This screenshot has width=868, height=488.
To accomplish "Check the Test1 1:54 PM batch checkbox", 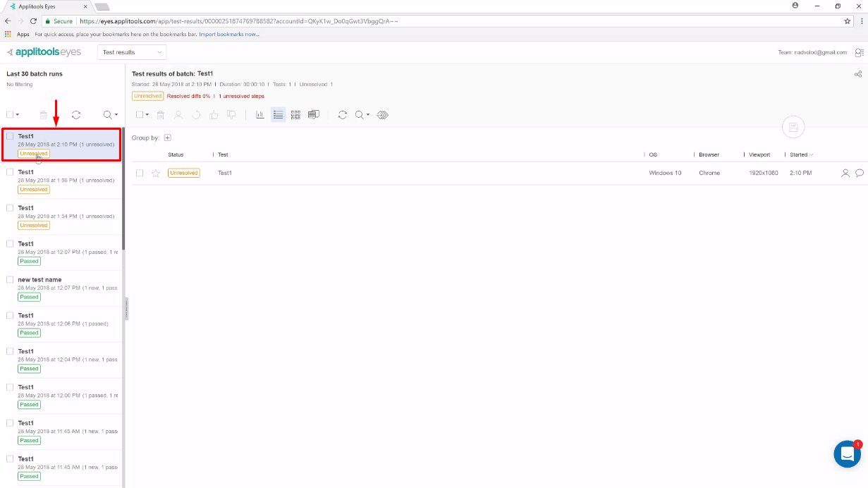I will pyautogui.click(x=10, y=208).
